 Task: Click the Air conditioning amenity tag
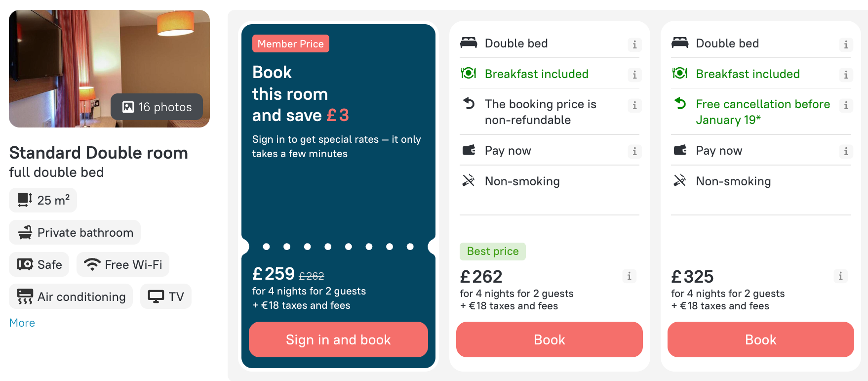71,296
